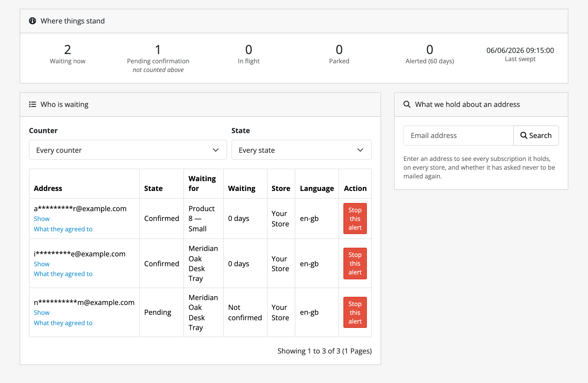The image size is (588, 383).
Task: Click the dashboard gauge icon beside Where things stand
Action: tap(32, 21)
